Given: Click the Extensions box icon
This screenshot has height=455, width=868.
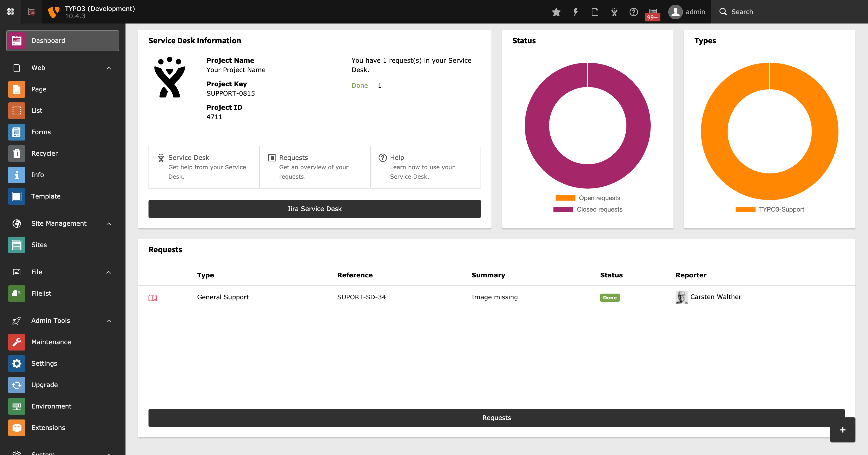Looking at the screenshot, I should [16, 428].
